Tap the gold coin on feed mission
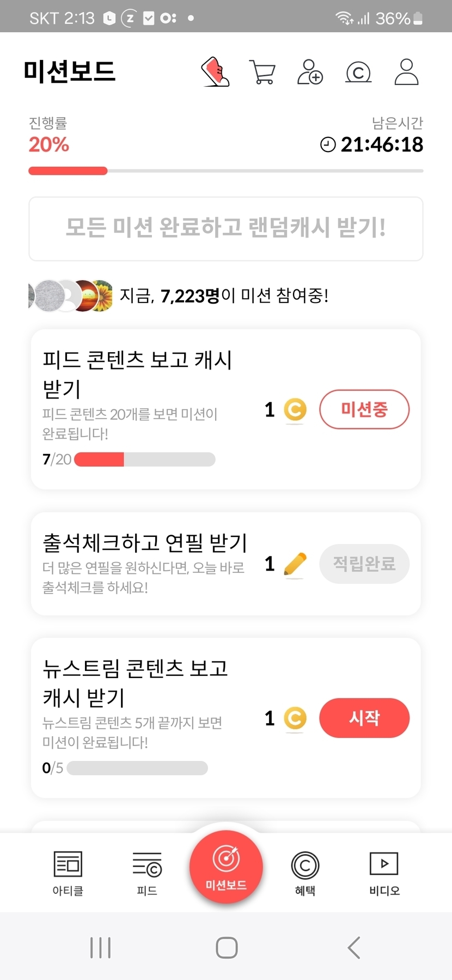Viewport: 452px width, 980px height. [295, 410]
